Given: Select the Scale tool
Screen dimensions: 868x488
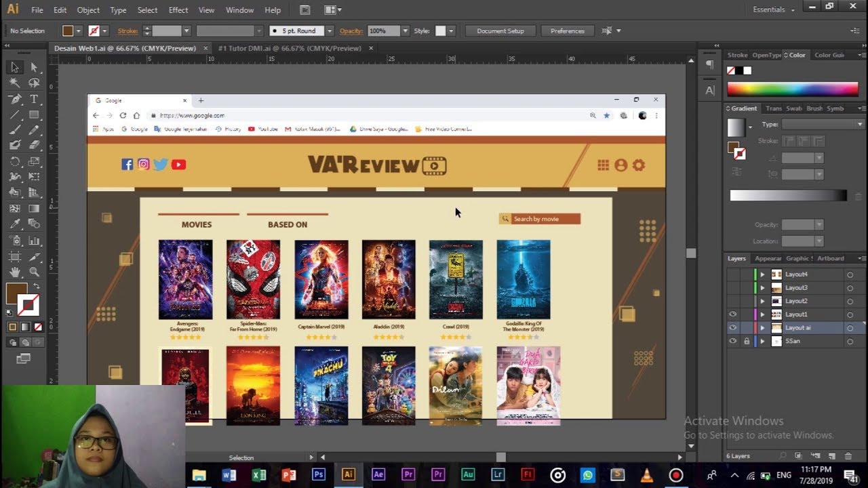Looking at the screenshot, I should [x=34, y=161].
